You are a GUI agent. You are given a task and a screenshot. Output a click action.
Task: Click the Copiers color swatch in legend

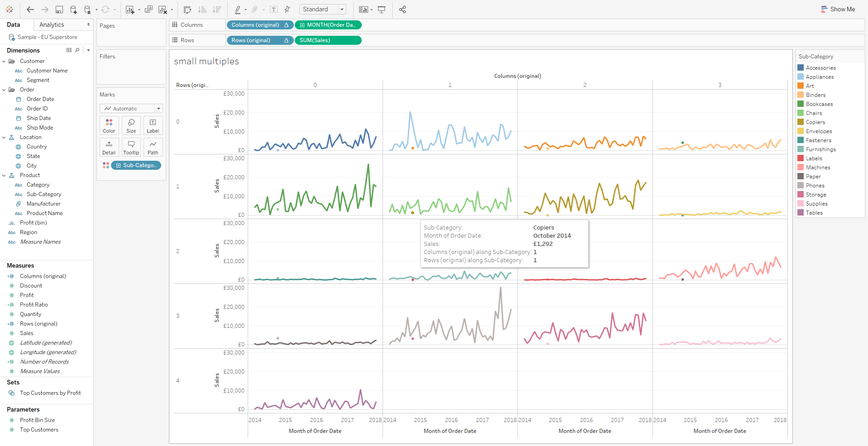[x=801, y=122]
